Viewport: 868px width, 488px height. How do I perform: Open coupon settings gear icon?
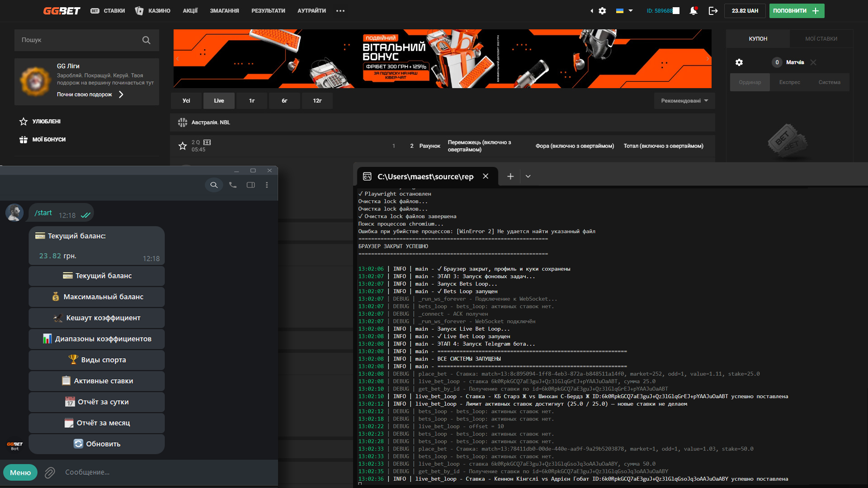[x=739, y=62]
